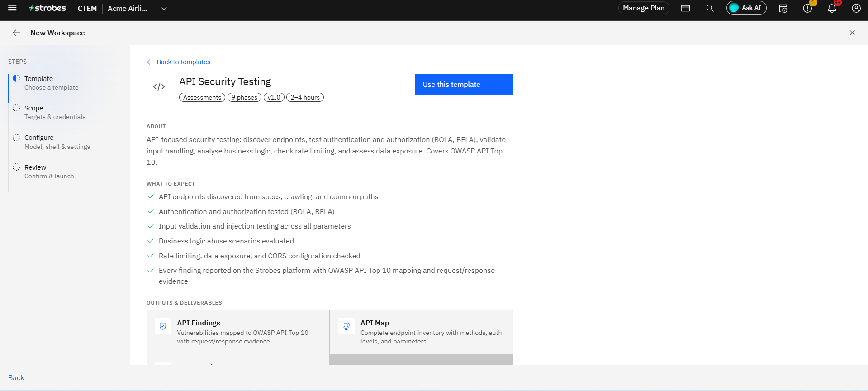The image size is (868, 391).
Task: Click the v1.0 version tag
Action: (274, 97)
